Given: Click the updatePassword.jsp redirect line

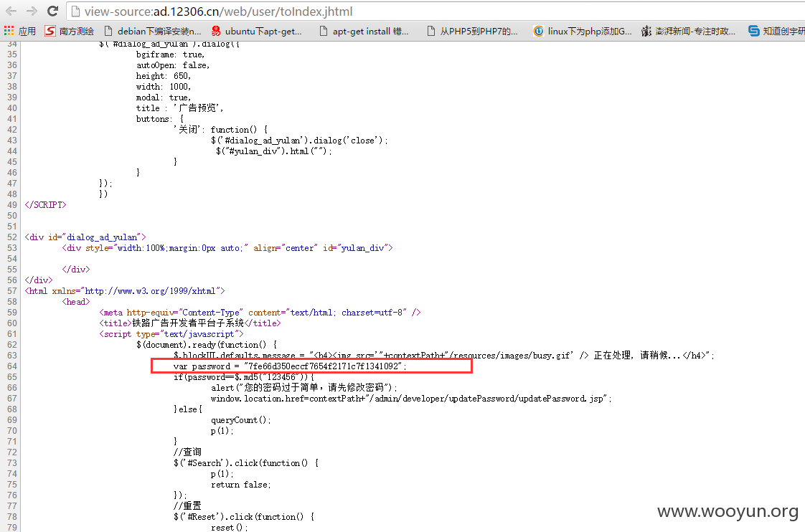Looking at the screenshot, I should coord(410,399).
